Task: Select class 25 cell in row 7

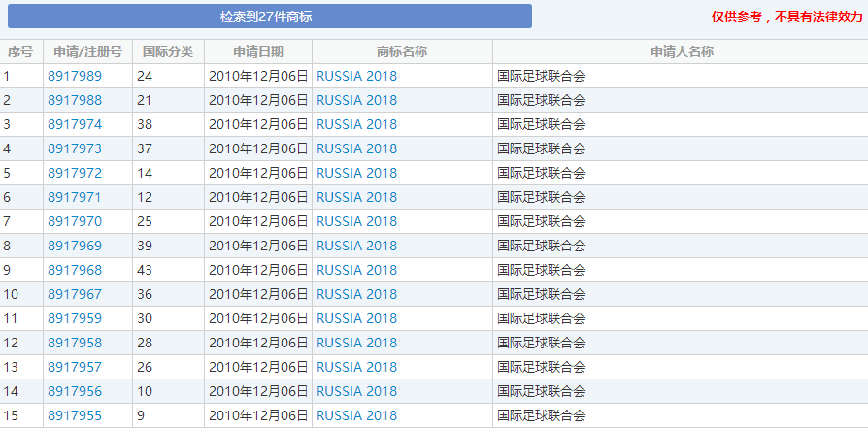Action: point(168,222)
